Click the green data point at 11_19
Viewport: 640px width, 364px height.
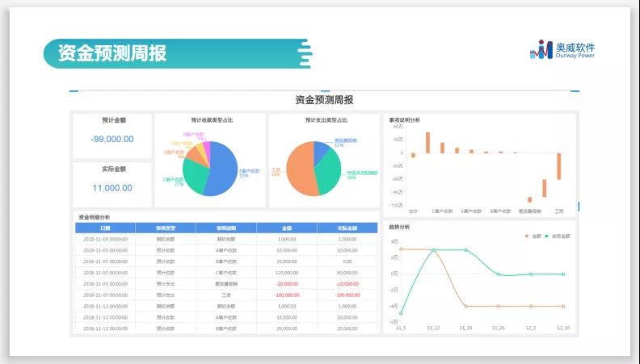465,250
